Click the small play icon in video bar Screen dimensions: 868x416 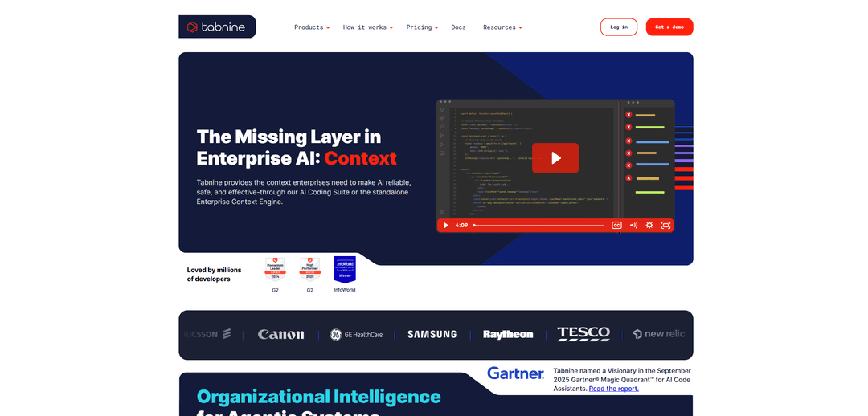pyautogui.click(x=445, y=225)
